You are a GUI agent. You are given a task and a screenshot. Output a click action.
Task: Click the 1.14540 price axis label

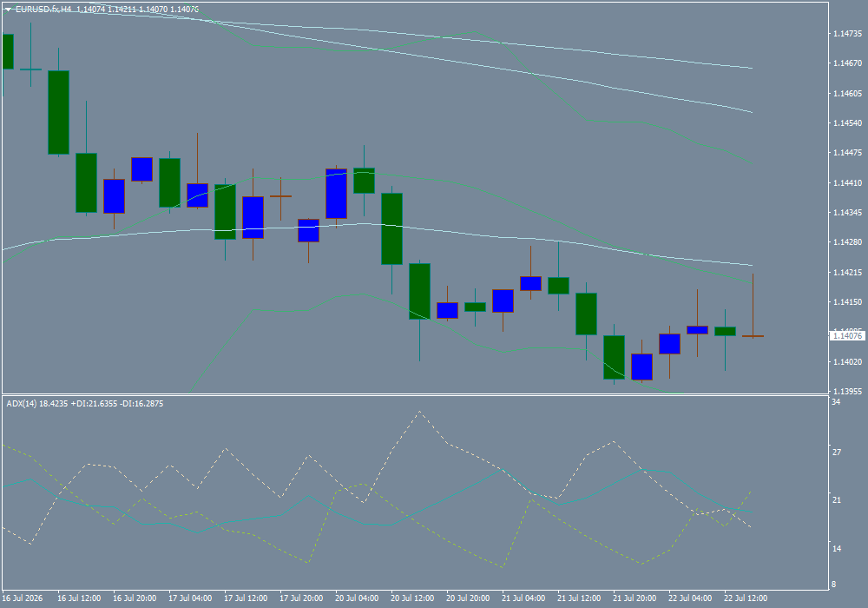847,123
